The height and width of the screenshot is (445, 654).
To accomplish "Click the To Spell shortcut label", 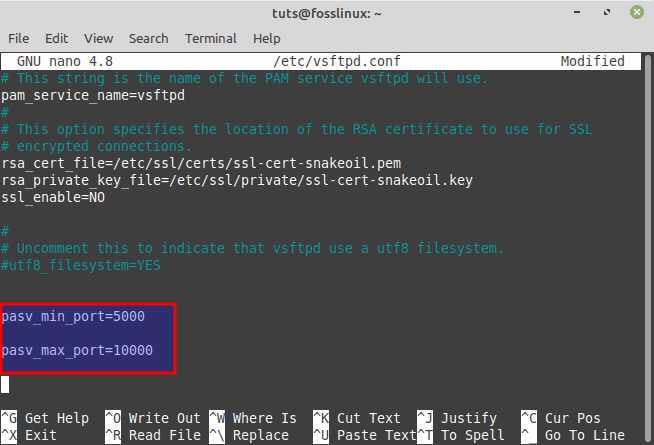I will [472, 435].
